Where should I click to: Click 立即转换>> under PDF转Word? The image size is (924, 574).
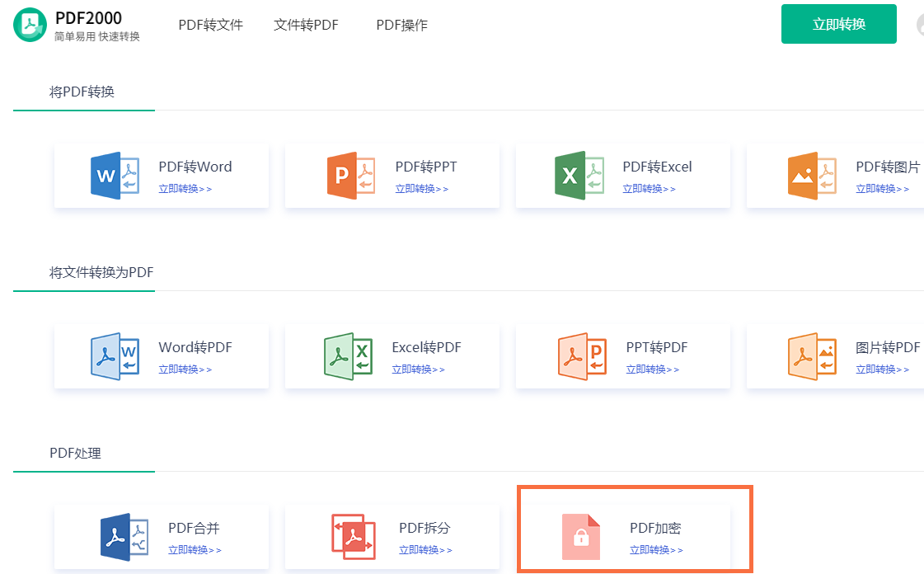pyautogui.click(x=185, y=189)
